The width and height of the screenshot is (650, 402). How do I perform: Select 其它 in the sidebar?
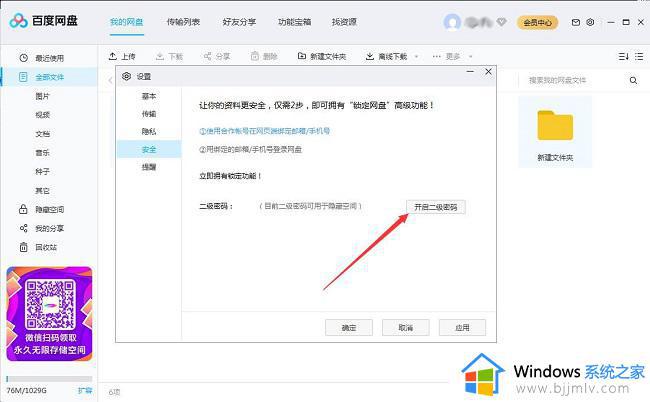[42, 191]
